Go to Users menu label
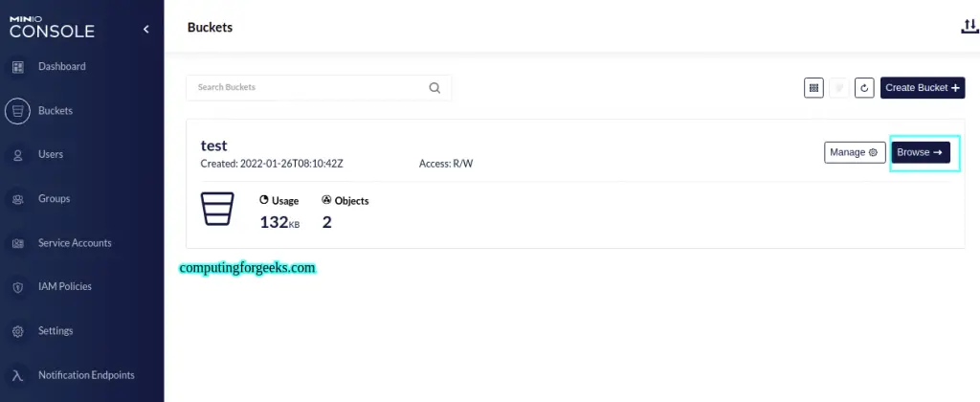980x402 pixels. 51,154
